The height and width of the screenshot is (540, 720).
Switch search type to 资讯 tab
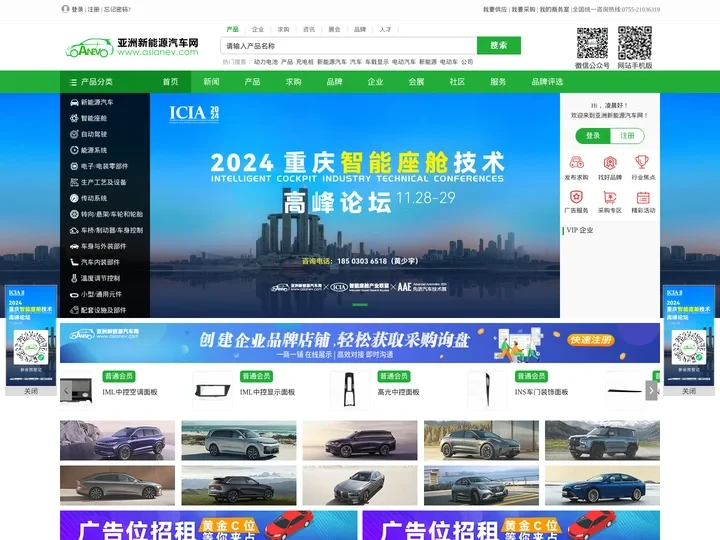point(309,29)
